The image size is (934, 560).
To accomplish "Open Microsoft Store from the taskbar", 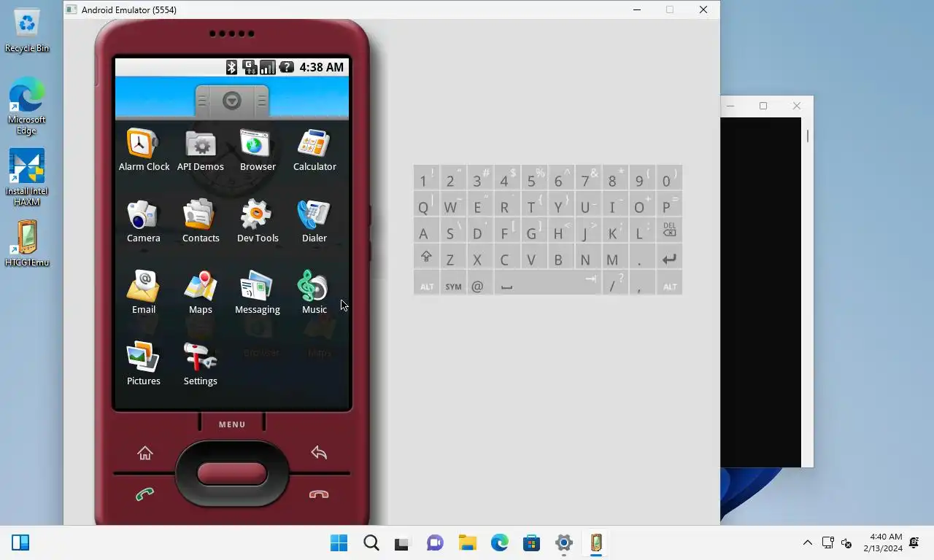I will click(531, 542).
